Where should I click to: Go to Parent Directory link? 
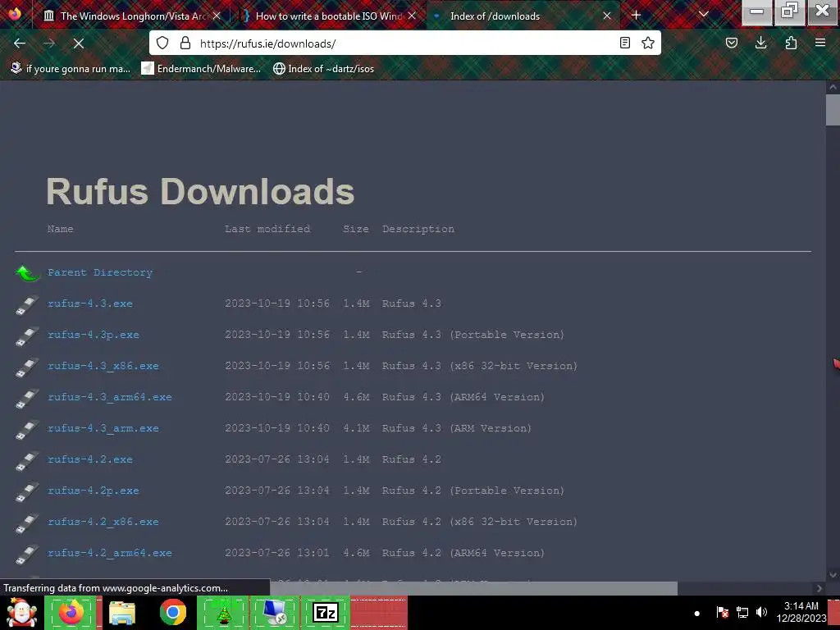coord(100,272)
